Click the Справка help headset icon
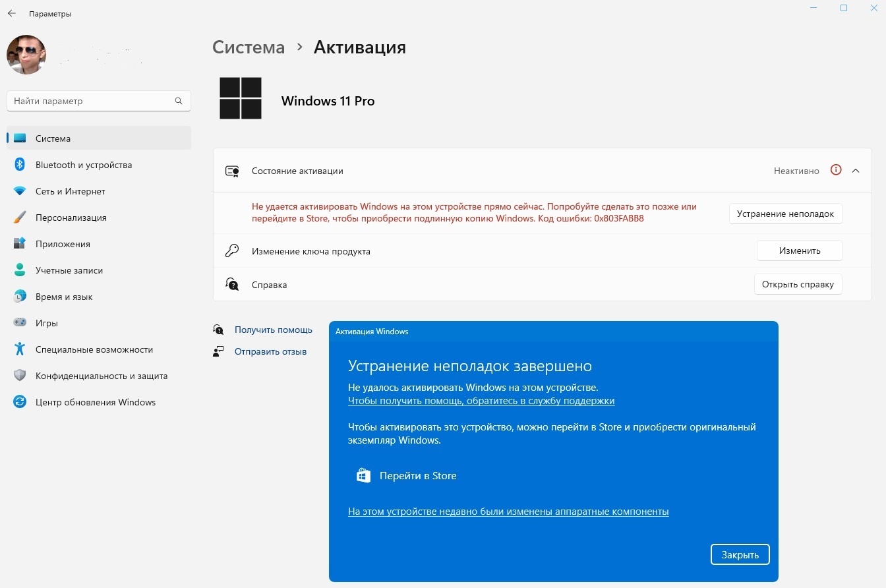 coord(232,285)
